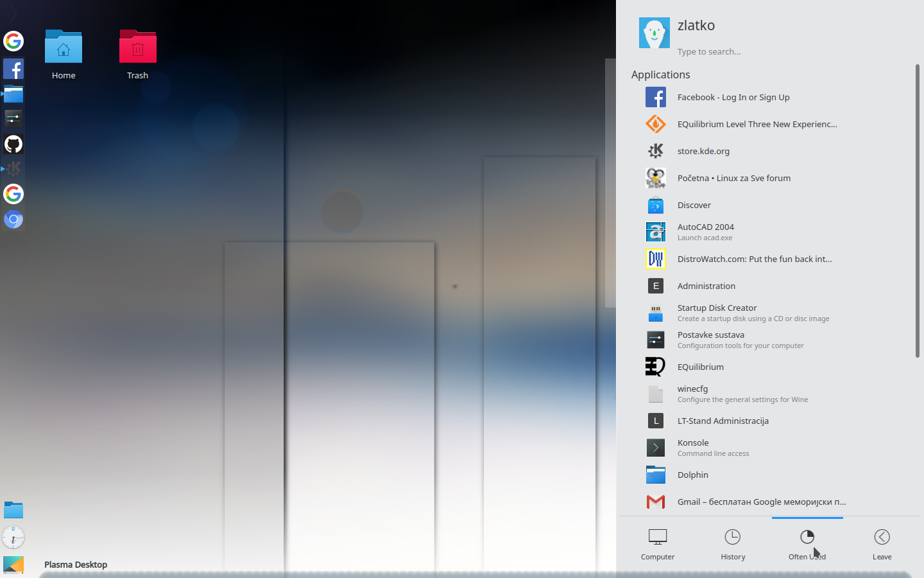
Task: Open the Trash folder on desktop
Action: click(138, 55)
